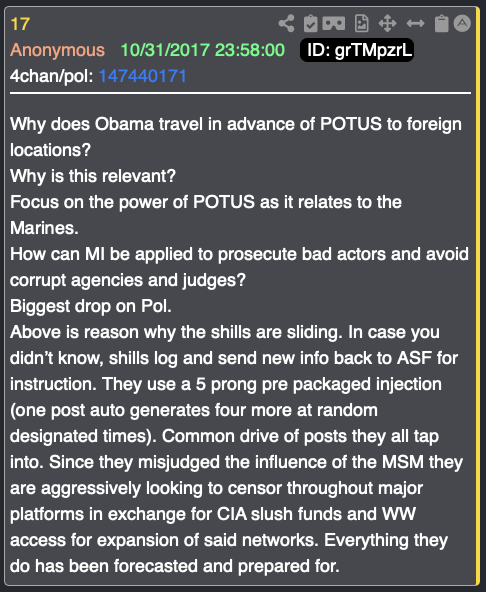Open the image file icon
Image resolution: width=486 pixels, height=592 pixels.
click(x=362, y=23)
